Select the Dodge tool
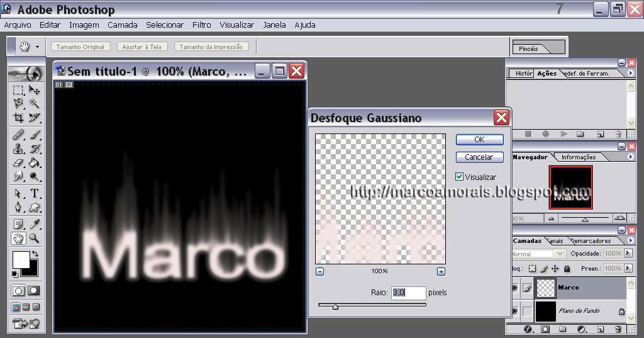Screen dimensions: 644x338 coord(35,177)
